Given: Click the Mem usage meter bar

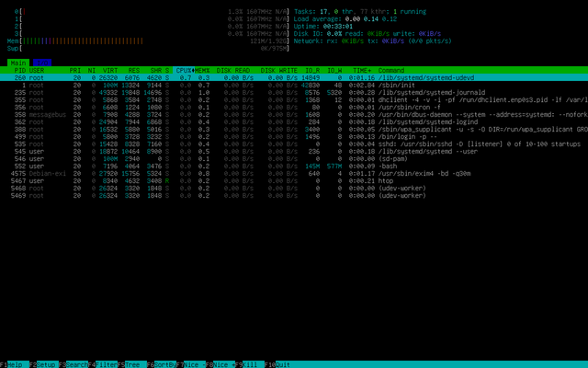Looking at the screenshot, I should pos(149,40).
